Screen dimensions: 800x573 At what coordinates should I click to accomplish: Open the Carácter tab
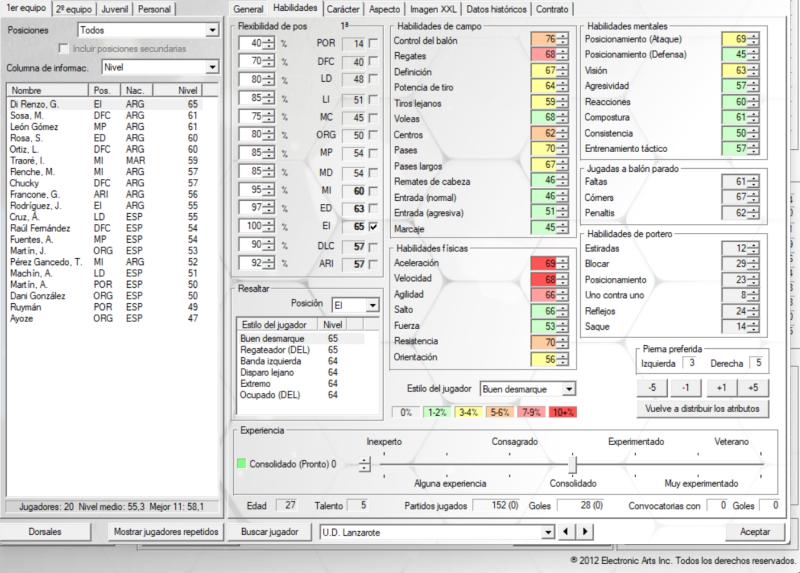(x=343, y=9)
